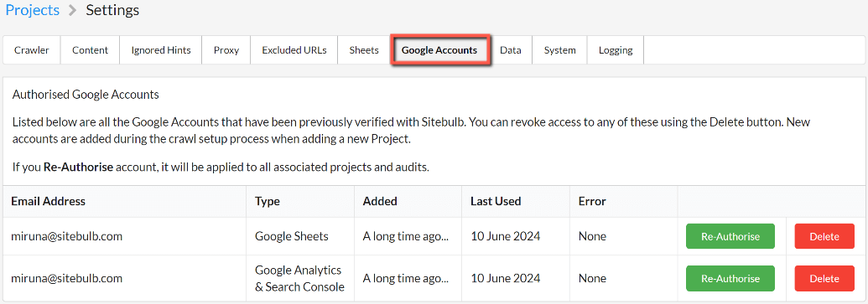
Task: Click the Google Analytics & Search Console cell
Action: pos(299,279)
